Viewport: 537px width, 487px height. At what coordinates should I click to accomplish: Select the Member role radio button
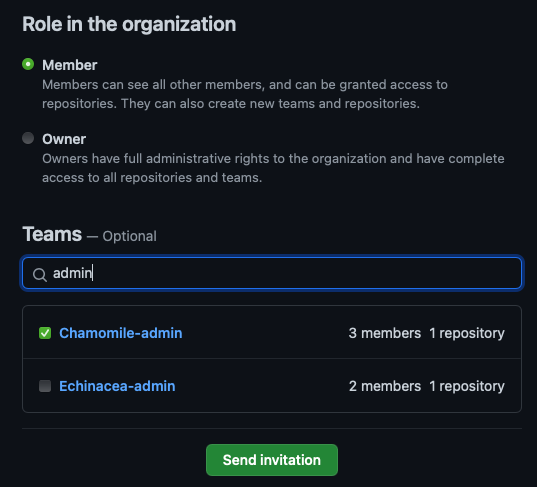click(x=28, y=64)
